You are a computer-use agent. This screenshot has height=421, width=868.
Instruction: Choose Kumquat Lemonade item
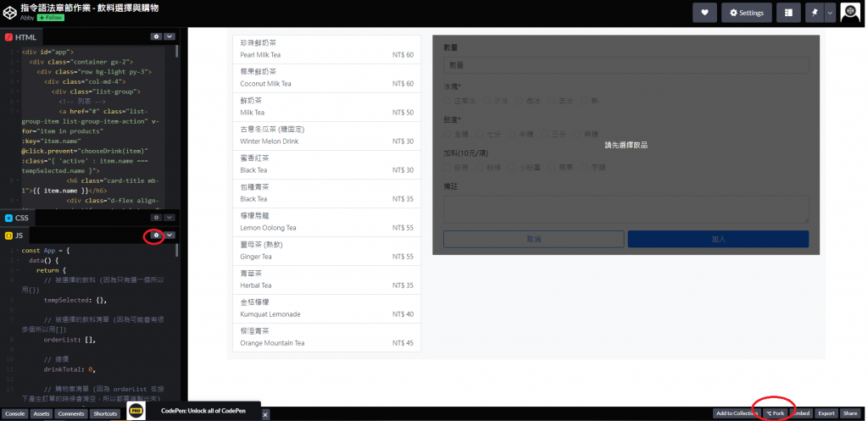pyautogui.click(x=326, y=308)
